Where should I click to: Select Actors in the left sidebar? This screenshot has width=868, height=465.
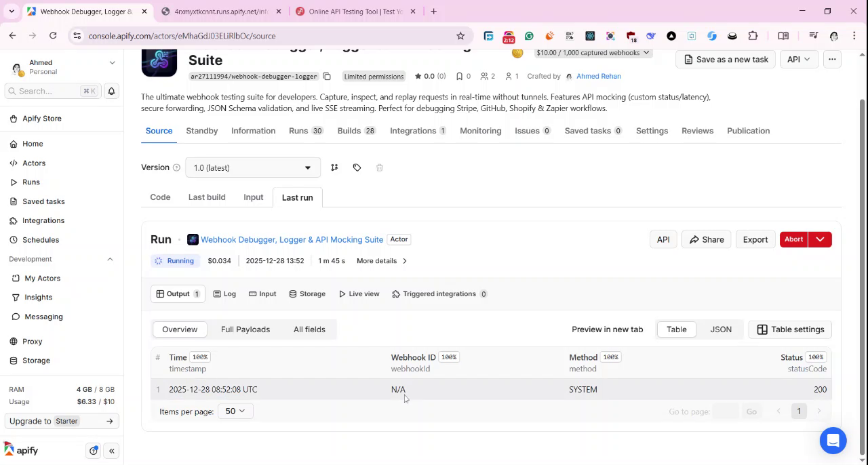(33, 163)
